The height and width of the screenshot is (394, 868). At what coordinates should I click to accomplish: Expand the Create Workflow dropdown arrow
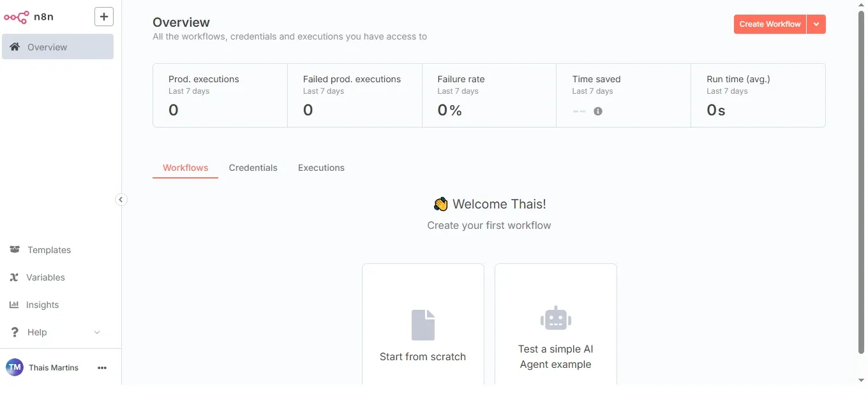[816, 24]
